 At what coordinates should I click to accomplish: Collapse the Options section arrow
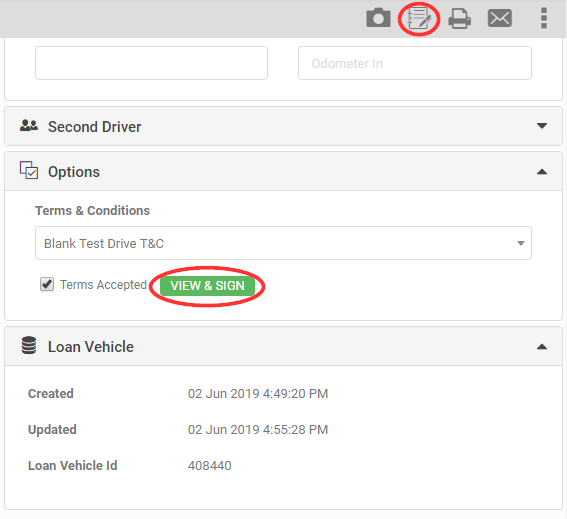pos(542,172)
